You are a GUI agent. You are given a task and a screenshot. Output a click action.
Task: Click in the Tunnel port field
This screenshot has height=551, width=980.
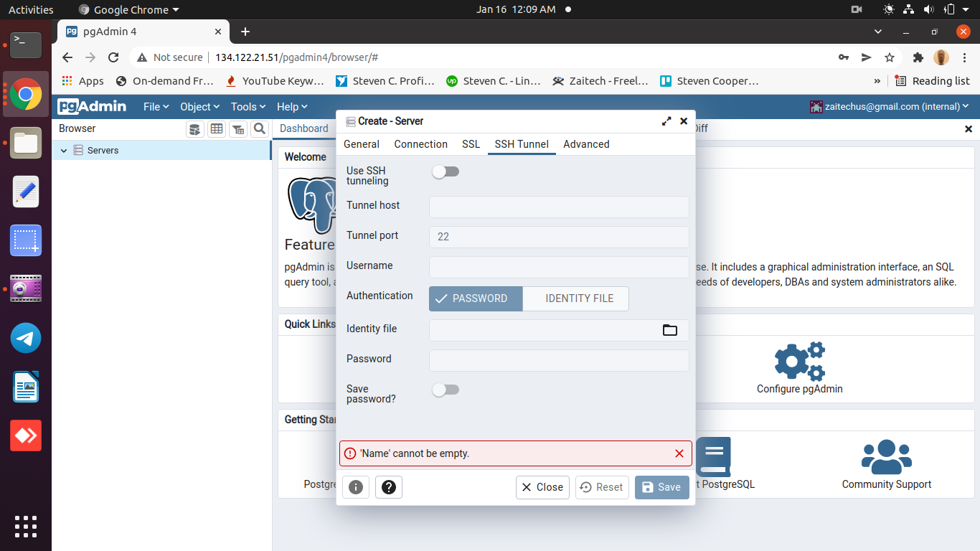tap(559, 237)
